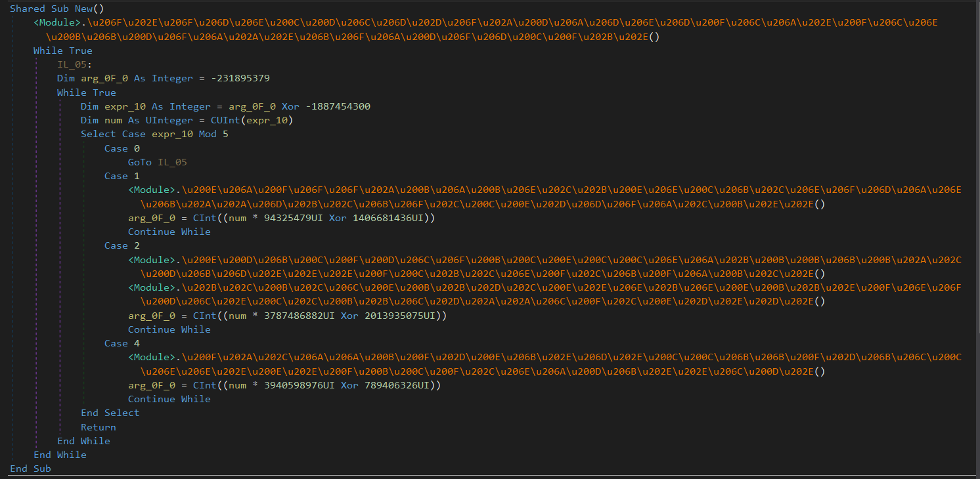Click the 'End Sub' line
Viewport: 980px width, 479px height.
pos(30,469)
